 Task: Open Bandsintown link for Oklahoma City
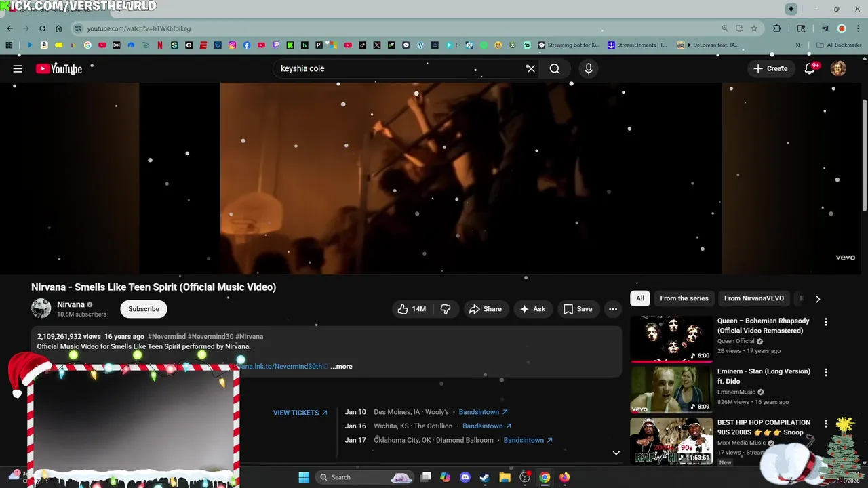[528, 440]
